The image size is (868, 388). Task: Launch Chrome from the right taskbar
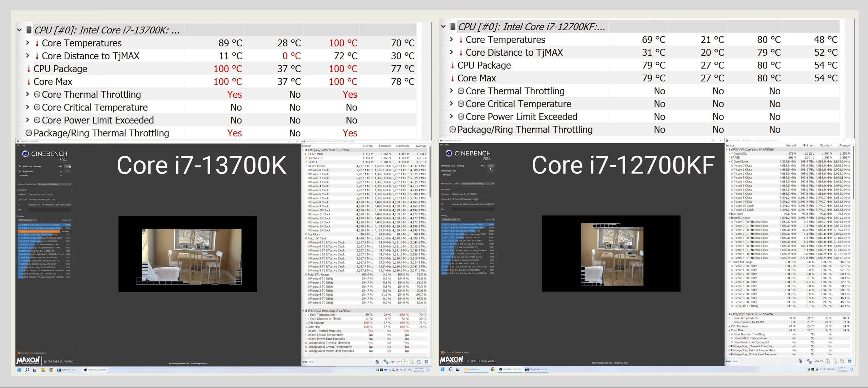(493, 369)
